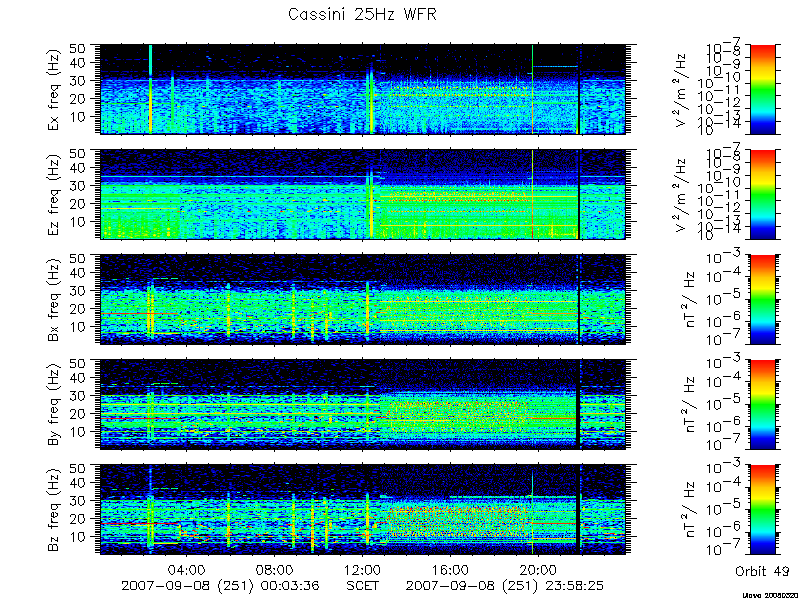The image size is (800, 600).
Task: Click the By panel color scale bar
Action: [x=763, y=404]
